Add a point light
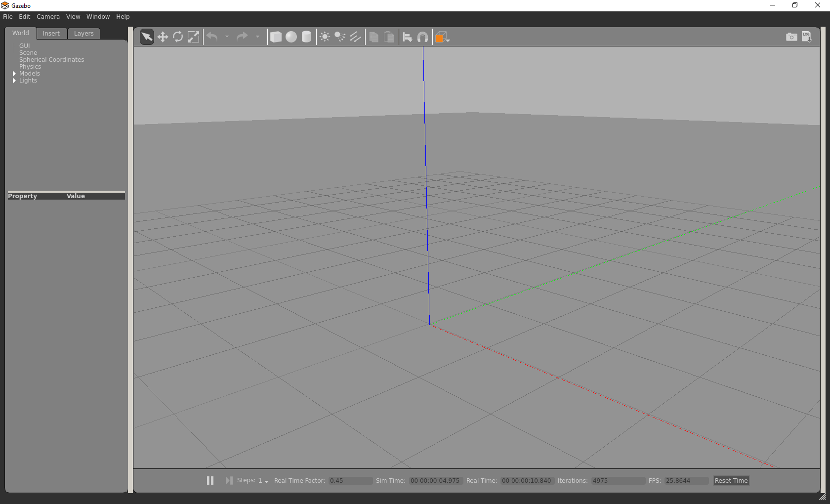 pyautogui.click(x=325, y=37)
